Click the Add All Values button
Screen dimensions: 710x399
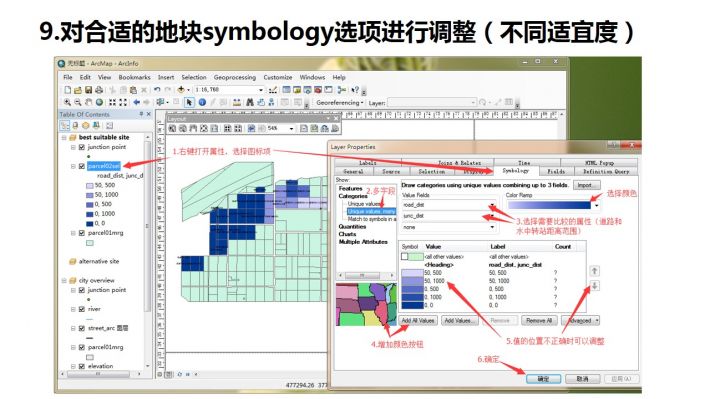[417, 321]
